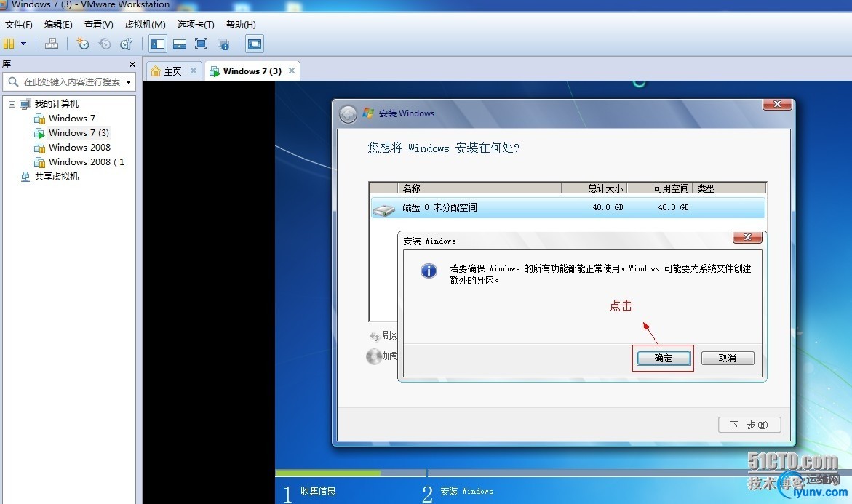Select the Windows 2008 (1 virtual machine

click(x=87, y=162)
